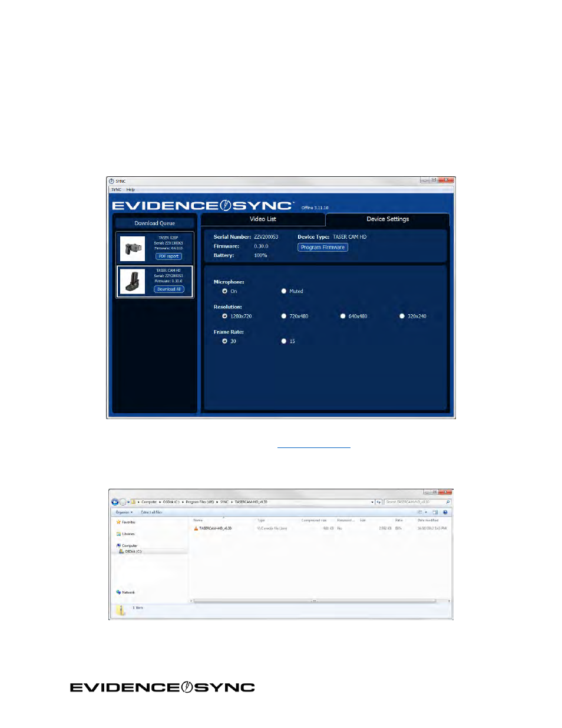Viewport: 562px width, 728px height.
Task: Minimize the Explorer window
Action: point(426,492)
